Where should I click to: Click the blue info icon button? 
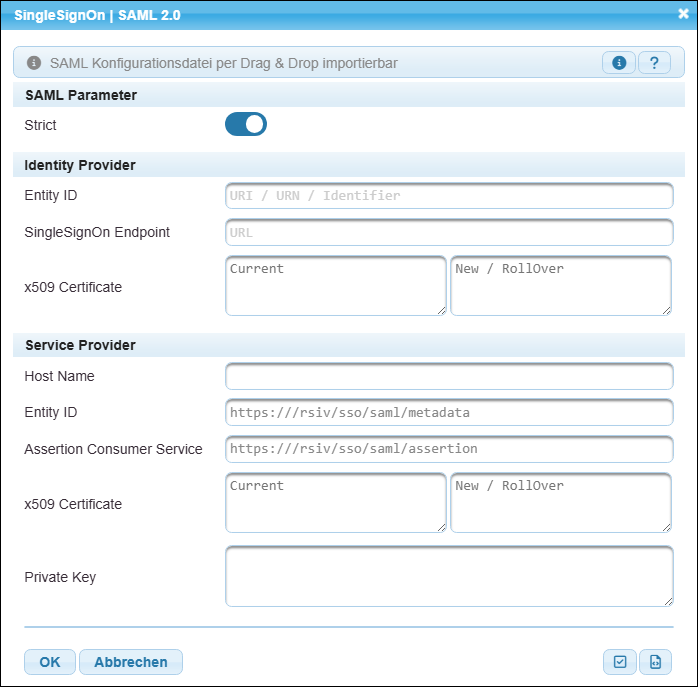point(619,63)
